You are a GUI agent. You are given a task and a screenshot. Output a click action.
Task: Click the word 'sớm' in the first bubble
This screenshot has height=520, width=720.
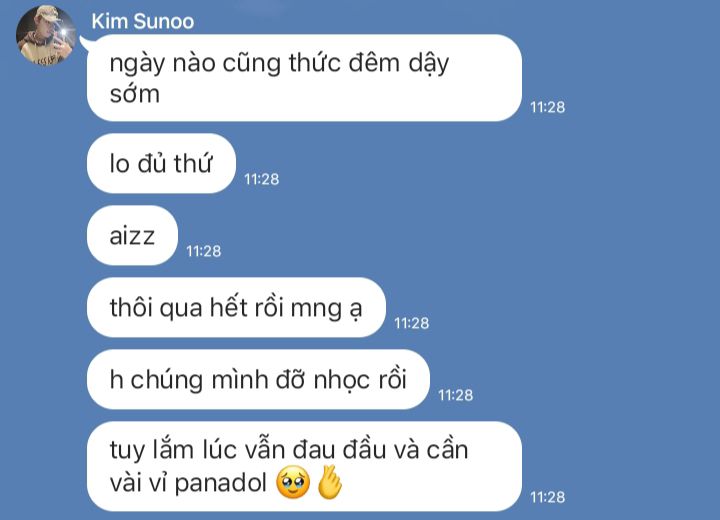pyautogui.click(x=135, y=93)
